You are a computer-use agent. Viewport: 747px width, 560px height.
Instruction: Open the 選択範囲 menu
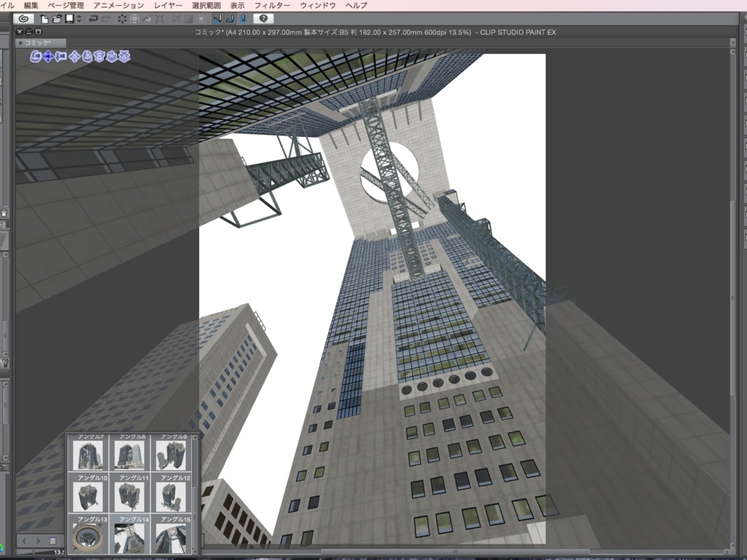coord(206,5)
